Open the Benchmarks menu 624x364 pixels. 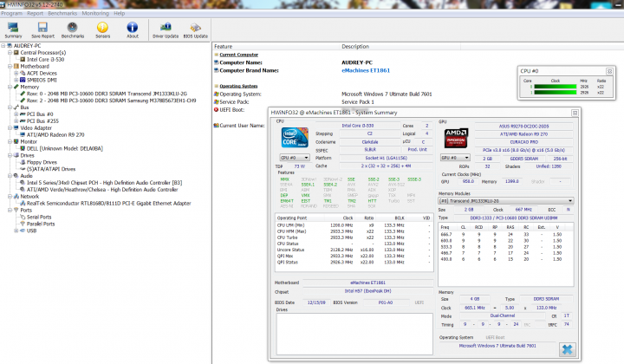coord(62,13)
